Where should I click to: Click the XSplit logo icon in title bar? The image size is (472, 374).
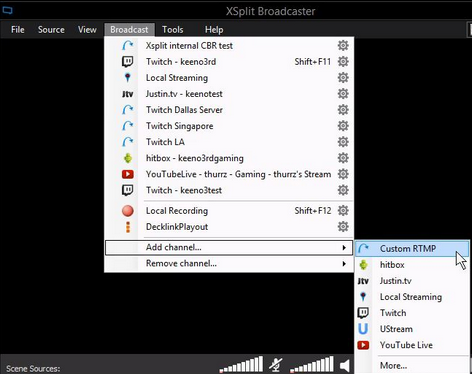point(7,10)
